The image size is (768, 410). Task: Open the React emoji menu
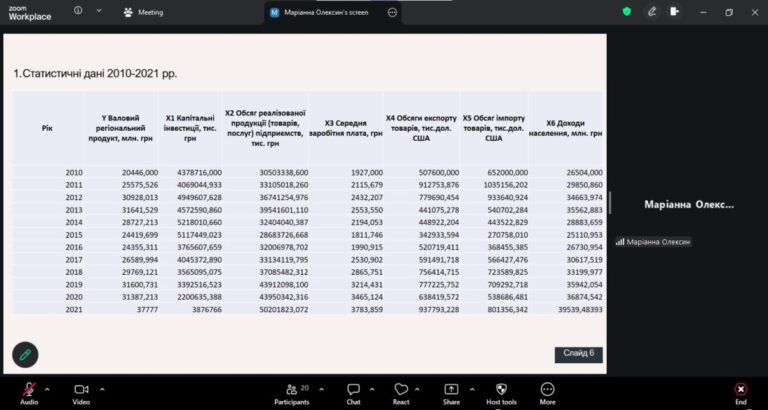[x=401, y=393]
